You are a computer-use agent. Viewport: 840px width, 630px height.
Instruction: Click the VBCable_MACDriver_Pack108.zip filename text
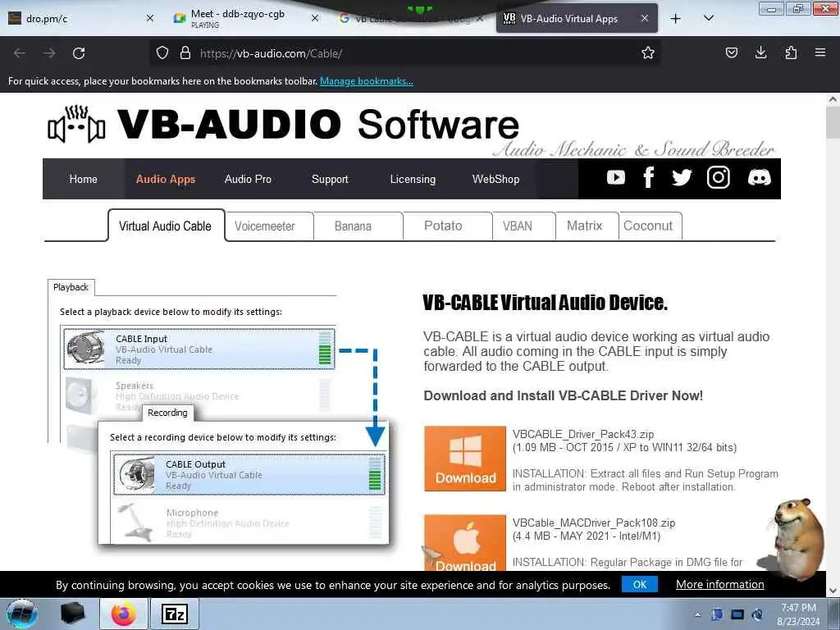coord(594,523)
